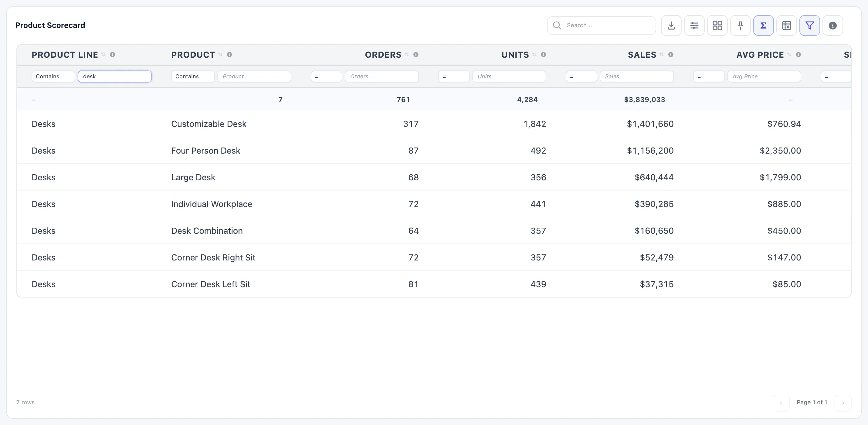Image resolution: width=868 pixels, height=425 pixels.
Task: Click the Product Line filter field containing desk
Action: click(114, 76)
